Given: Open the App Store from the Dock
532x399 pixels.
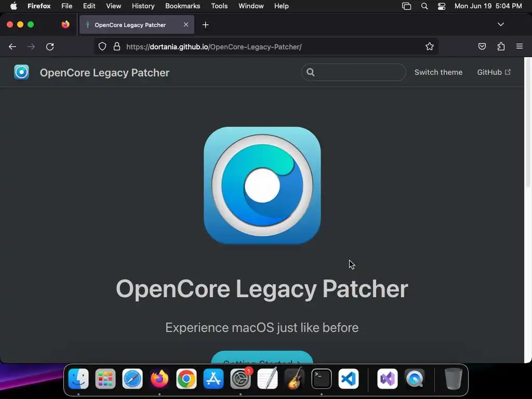Looking at the screenshot, I should (x=214, y=379).
